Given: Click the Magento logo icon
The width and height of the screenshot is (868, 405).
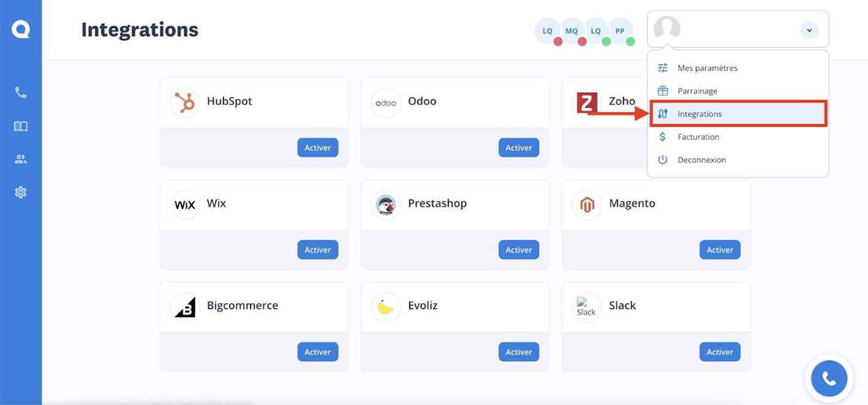Looking at the screenshot, I should tap(587, 205).
